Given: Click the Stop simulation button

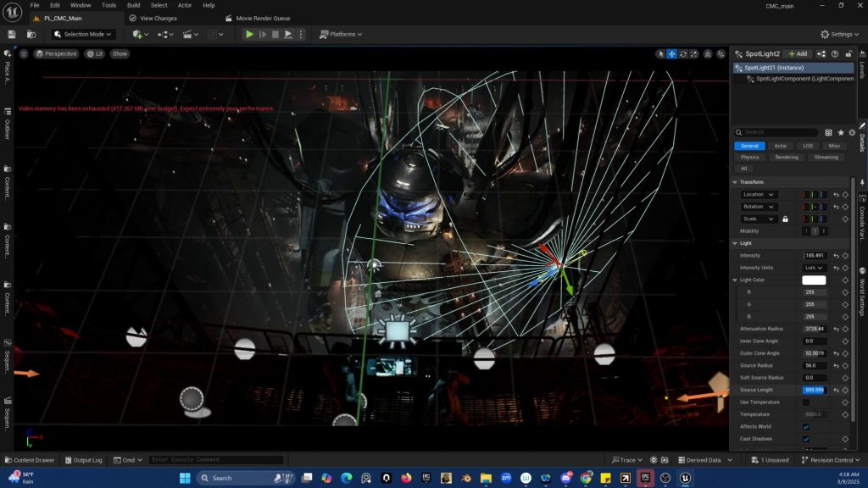Looking at the screenshot, I should click(x=275, y=34).
